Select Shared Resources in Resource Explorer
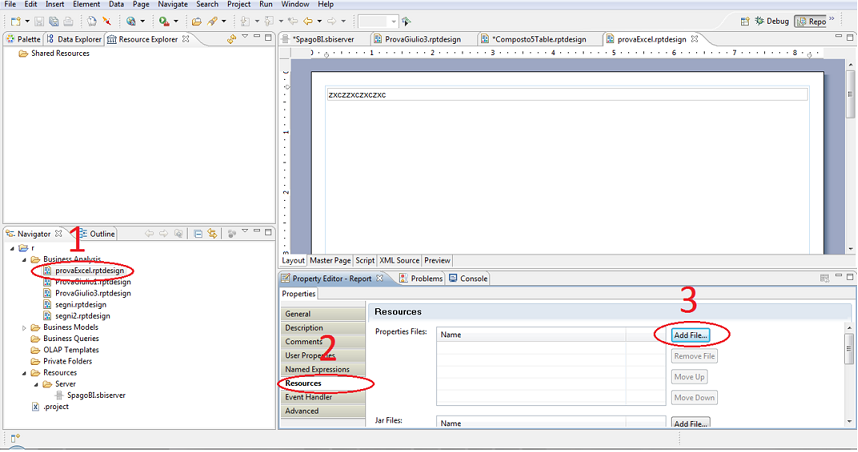The width and height of the screenshot is (858, 452). click(60, 53)
